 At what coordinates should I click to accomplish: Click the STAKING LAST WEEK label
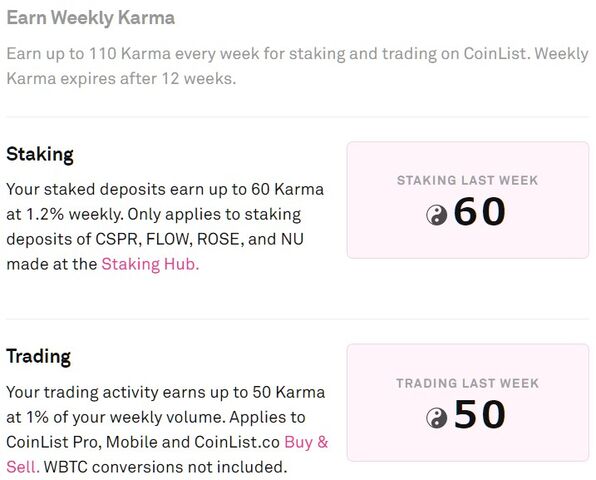coord(468,181)
